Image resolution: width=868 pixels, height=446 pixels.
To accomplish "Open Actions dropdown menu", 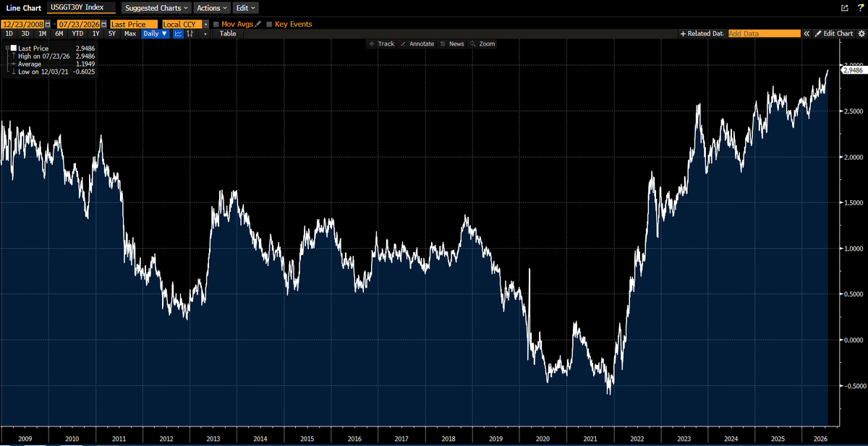I will click(x=212, y=8).
